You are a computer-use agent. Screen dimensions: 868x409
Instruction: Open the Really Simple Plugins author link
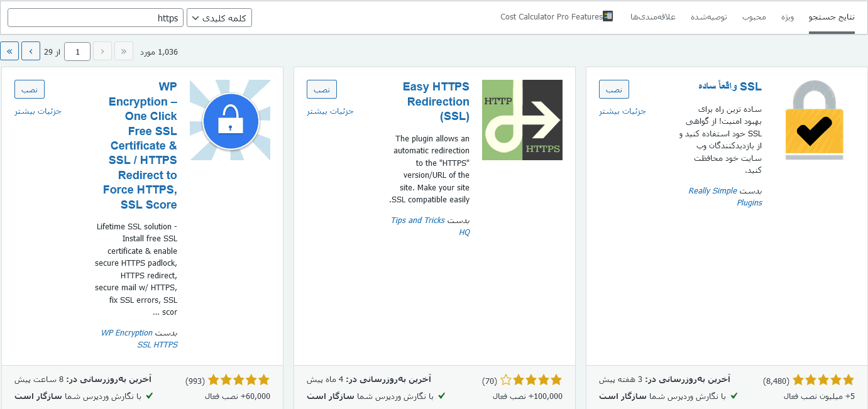pyautogui.click(x=725, y=197)
